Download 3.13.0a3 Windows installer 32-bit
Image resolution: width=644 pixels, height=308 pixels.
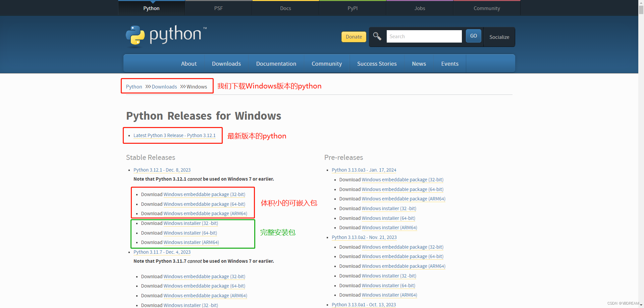coord(389,208)
